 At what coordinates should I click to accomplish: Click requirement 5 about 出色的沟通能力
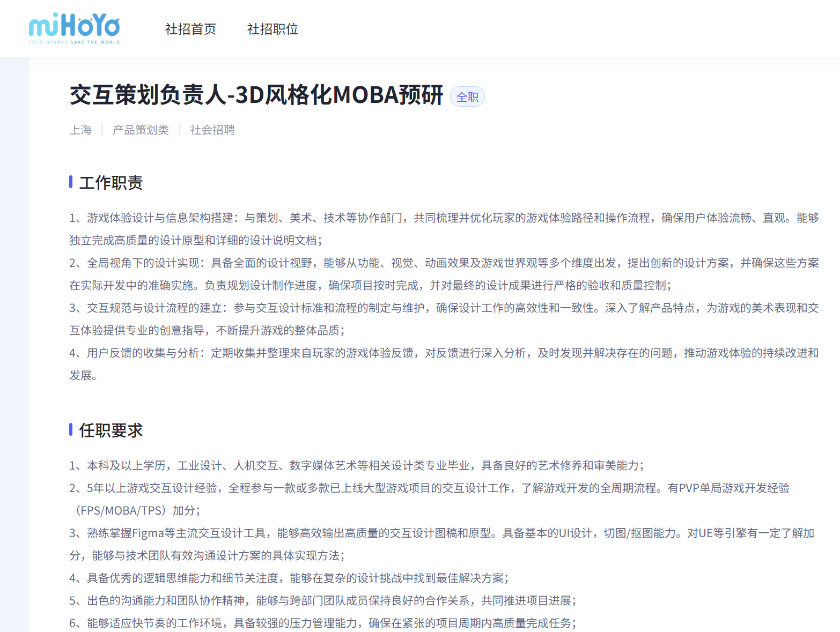tap(322, 601)
